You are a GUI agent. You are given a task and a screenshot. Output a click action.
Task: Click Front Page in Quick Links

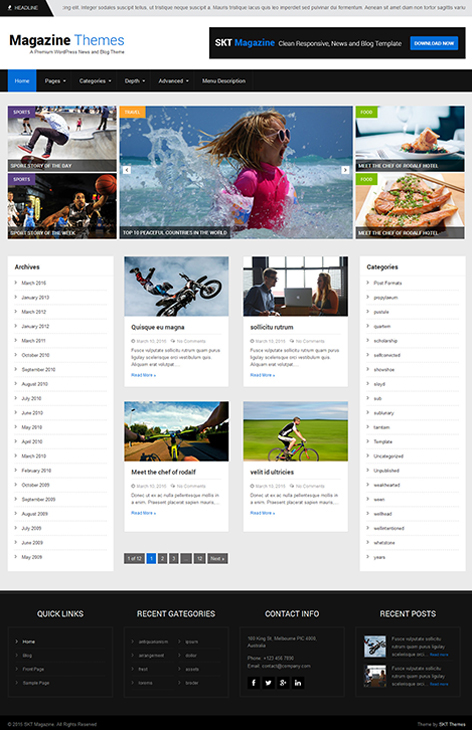[33, 669]
